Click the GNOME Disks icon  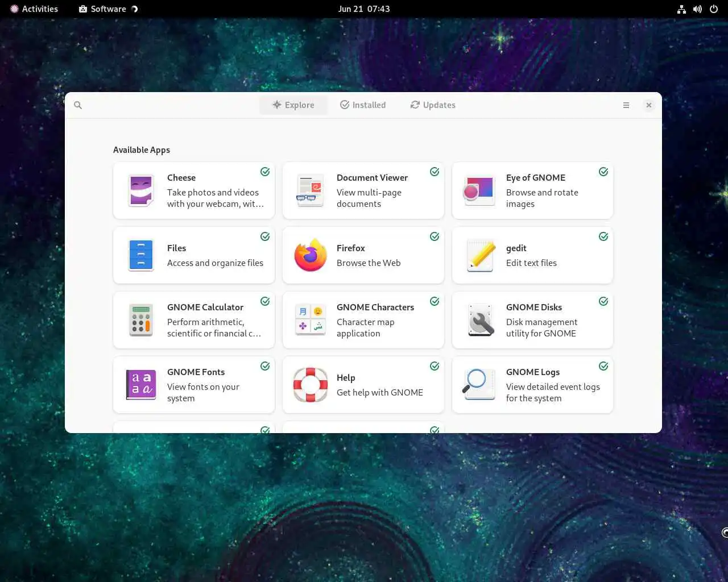[481, 320]
